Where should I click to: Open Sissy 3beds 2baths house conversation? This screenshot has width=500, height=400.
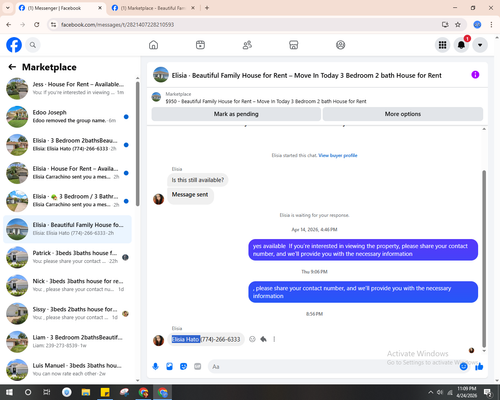pos(67,313)
